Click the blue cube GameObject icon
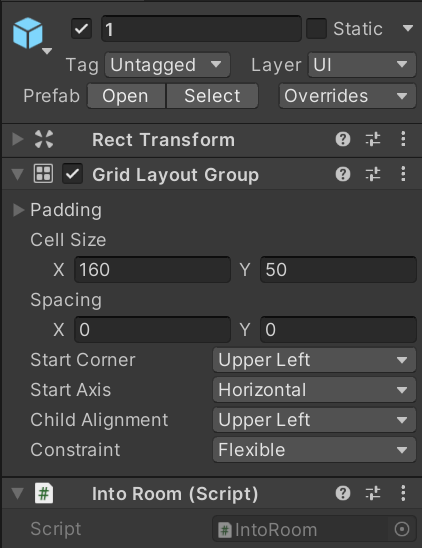Viewport: 422px width, 548px height. (28, 33)
